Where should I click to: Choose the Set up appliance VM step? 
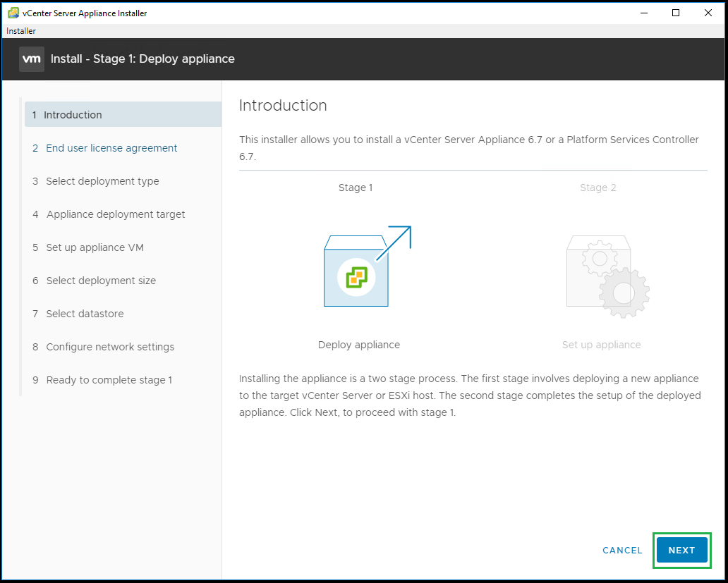[x=95, y=247]
